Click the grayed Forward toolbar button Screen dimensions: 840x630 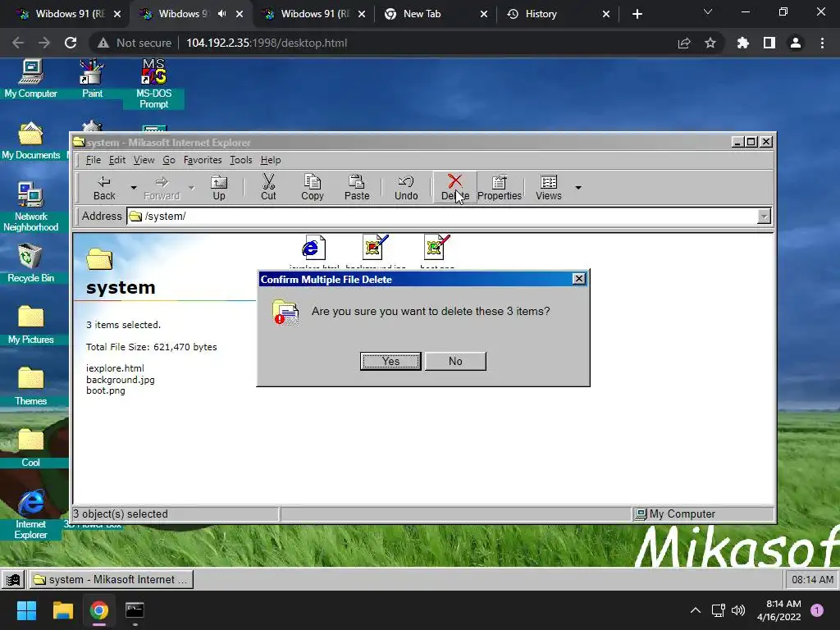coord(162,188)
